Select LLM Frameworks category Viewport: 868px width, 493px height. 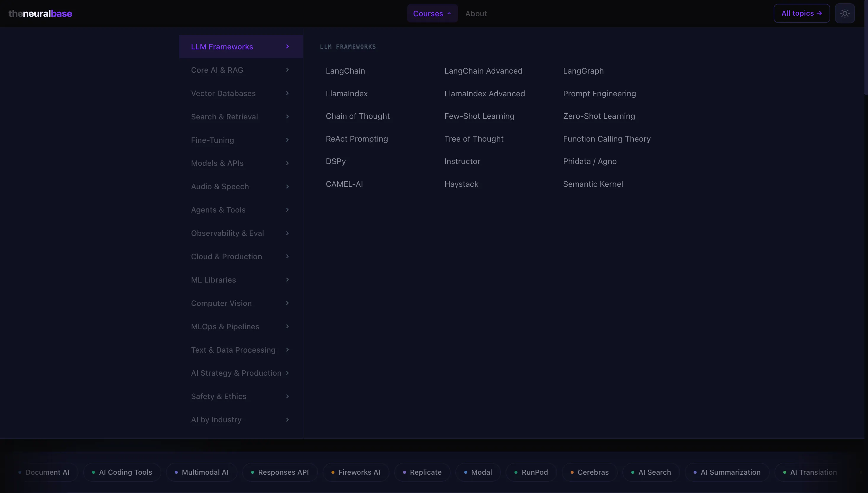[241, 47]
